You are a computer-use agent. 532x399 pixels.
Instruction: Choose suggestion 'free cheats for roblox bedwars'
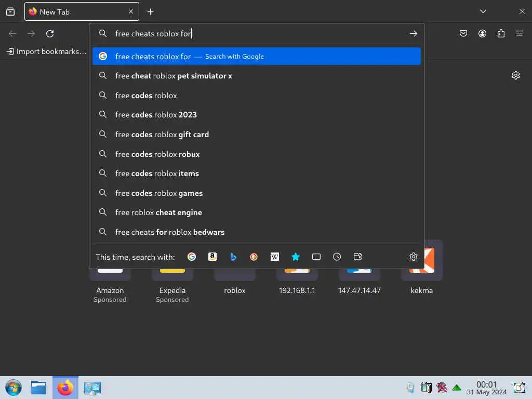click(257, 232)
